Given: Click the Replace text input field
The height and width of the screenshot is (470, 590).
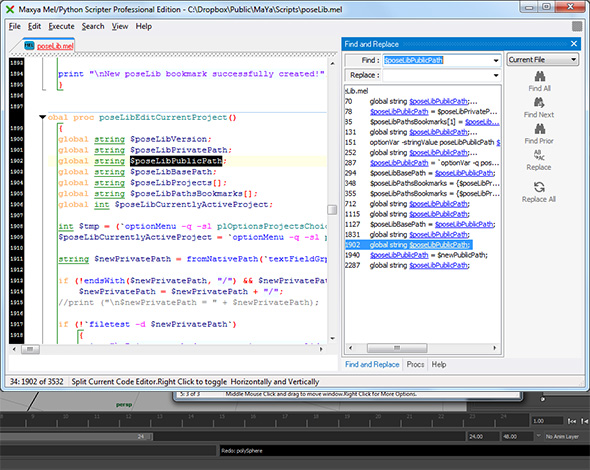Looking at the screenshot, I should click(437, 75).
